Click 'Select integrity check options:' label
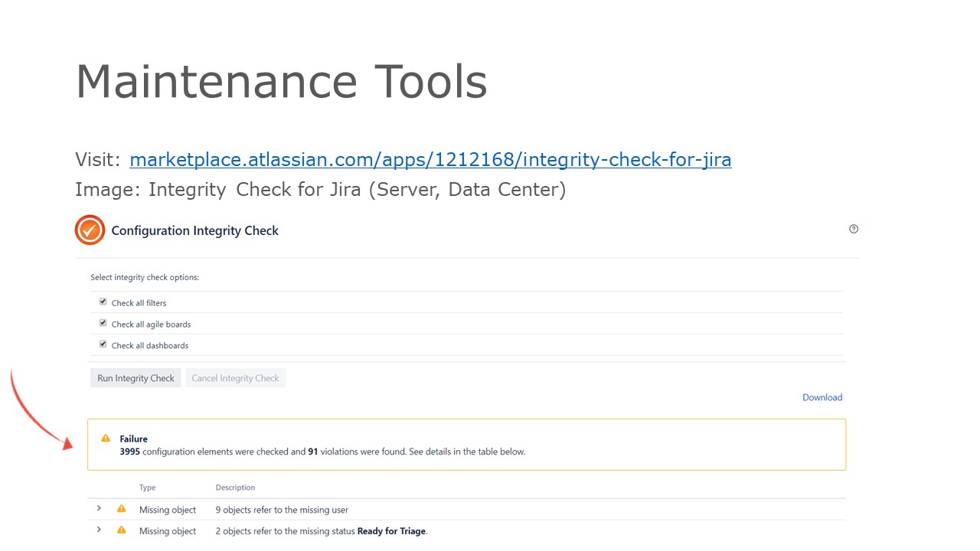Viewport: 980px width, 551px height. (145, 277)
